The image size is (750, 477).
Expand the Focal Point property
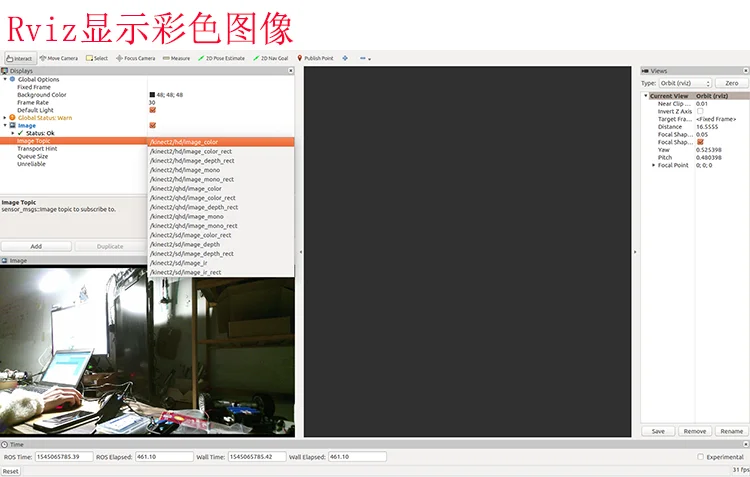tap(653, 165)
